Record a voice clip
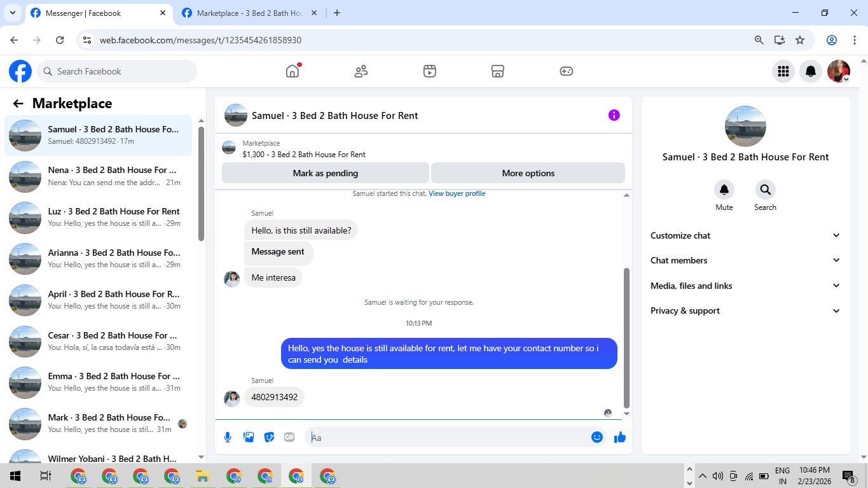 coord(228,437)
